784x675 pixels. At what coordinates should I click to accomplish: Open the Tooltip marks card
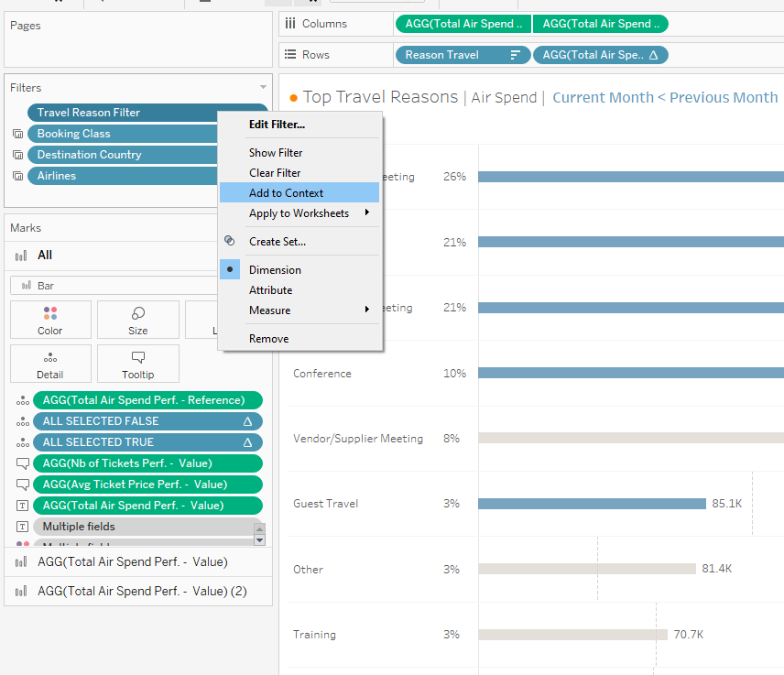137,364
